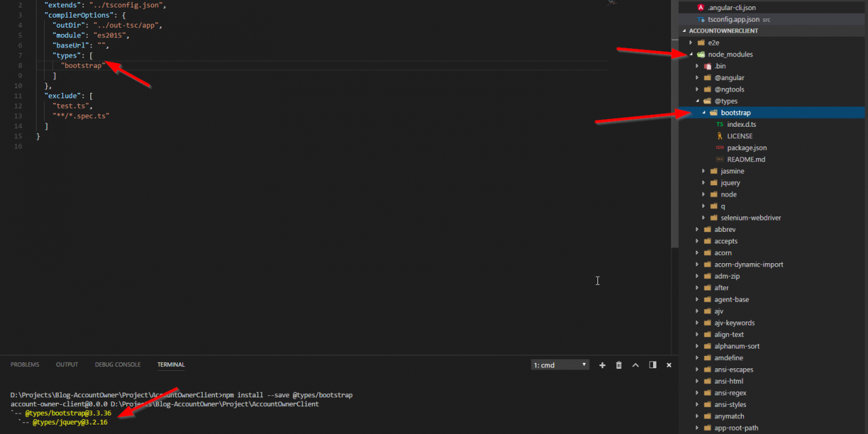Switch to the PROBLEMS tab
Image resolution: width=868 pixels, height=434 pixels.
tap(24, 365)
